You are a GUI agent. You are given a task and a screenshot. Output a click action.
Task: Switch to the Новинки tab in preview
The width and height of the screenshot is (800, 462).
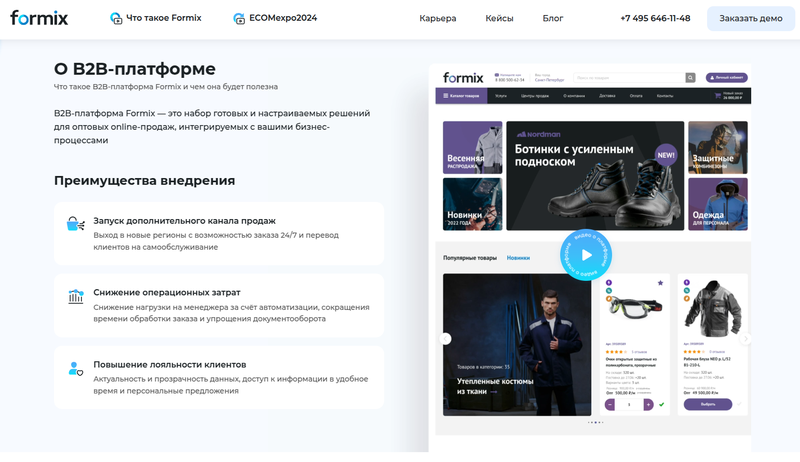pos(518,258)
